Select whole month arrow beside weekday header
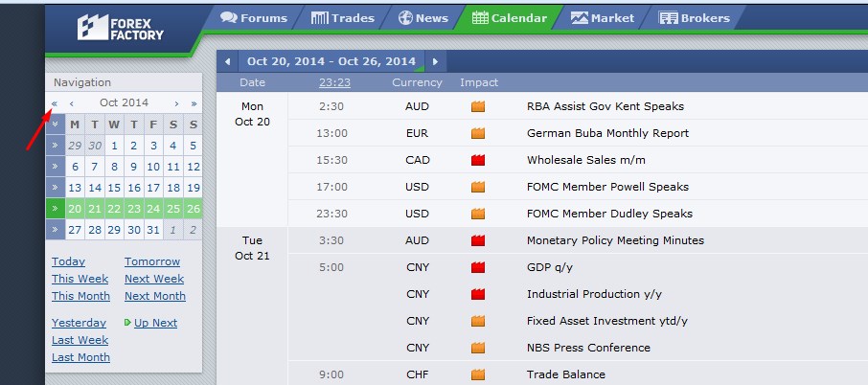The height and width of the screenshot is (385, 868). point(56,125)
